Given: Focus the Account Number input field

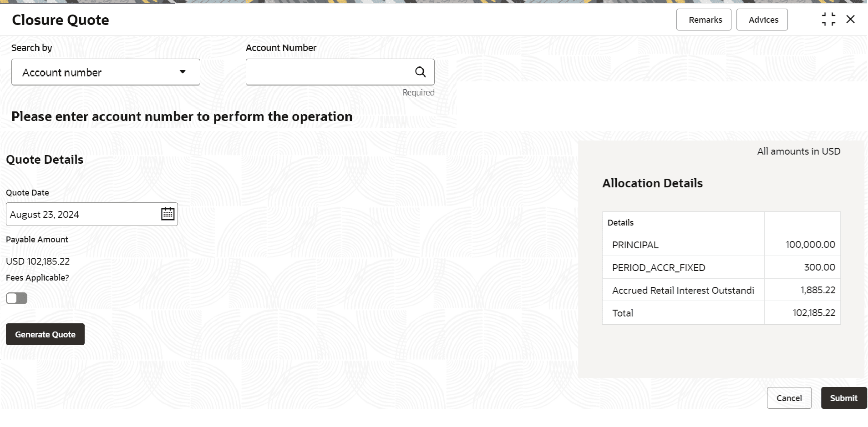Looking at the screenshot, I should pos(329,72).
